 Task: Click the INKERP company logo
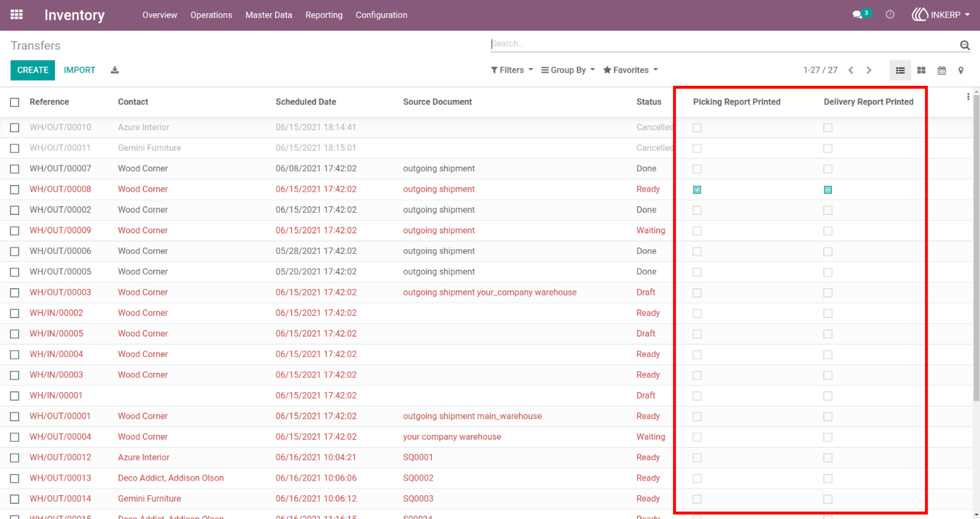(920, 15)
